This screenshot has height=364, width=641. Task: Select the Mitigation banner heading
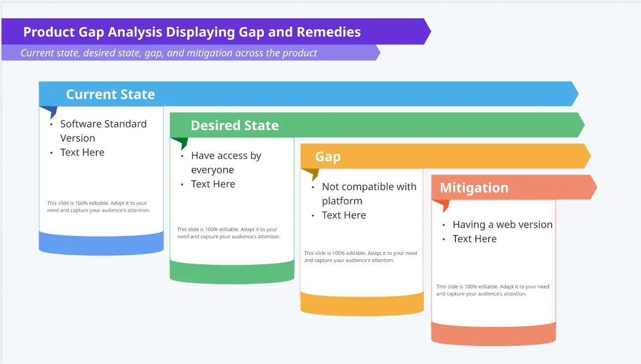click(474, 188)
